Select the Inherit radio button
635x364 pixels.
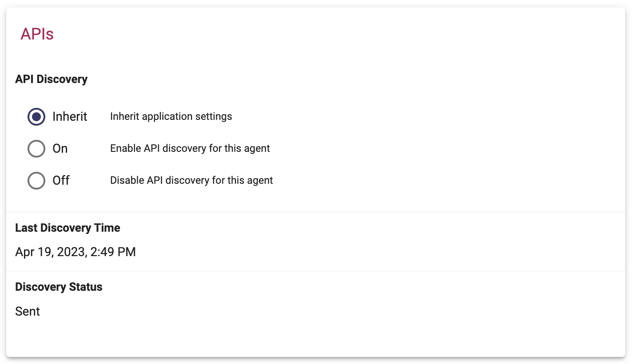click(x=36, y=117)
